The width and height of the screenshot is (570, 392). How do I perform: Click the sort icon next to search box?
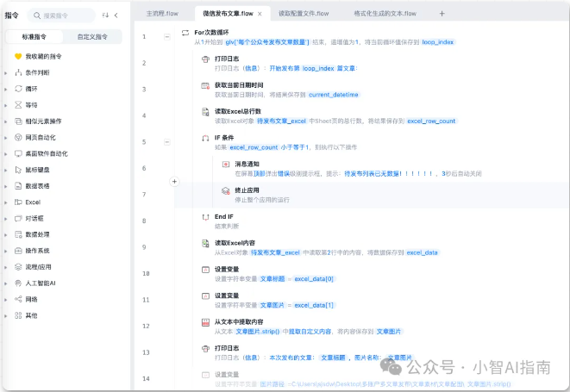(106, 15)
